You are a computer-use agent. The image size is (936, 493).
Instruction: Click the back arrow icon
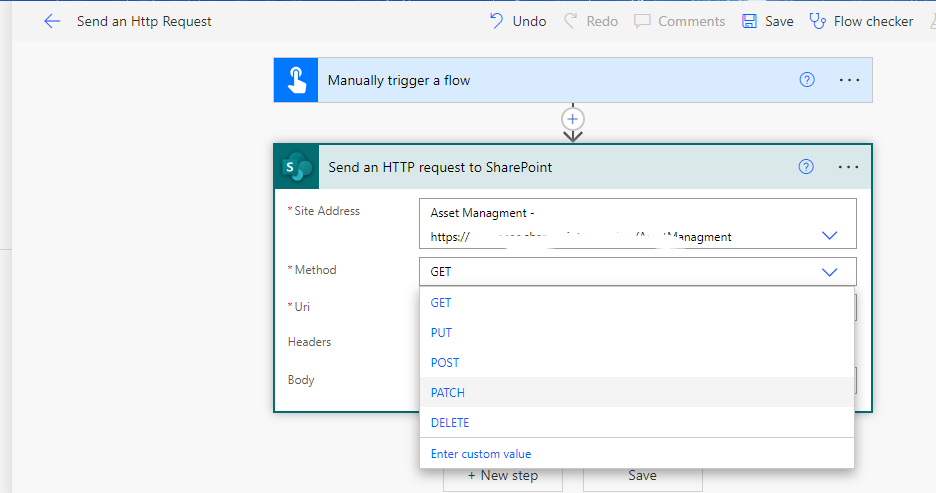tap(52, 21)
